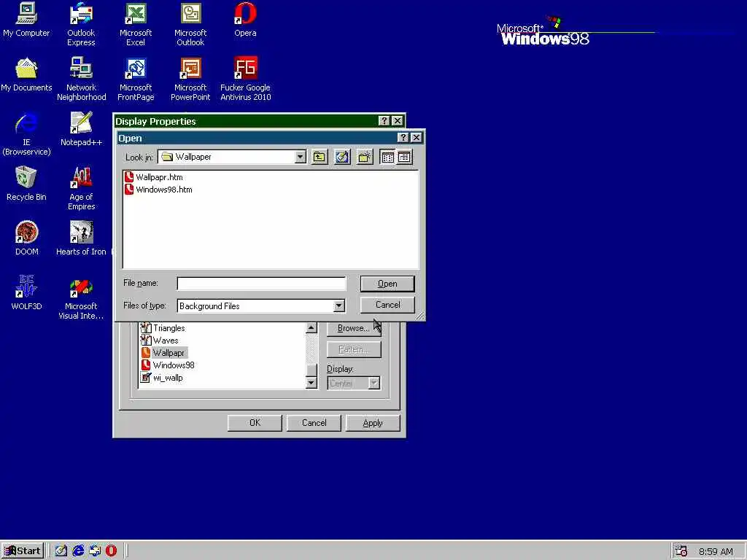Cancel the Open dialog
747x560 pixels.
(387, 305)
